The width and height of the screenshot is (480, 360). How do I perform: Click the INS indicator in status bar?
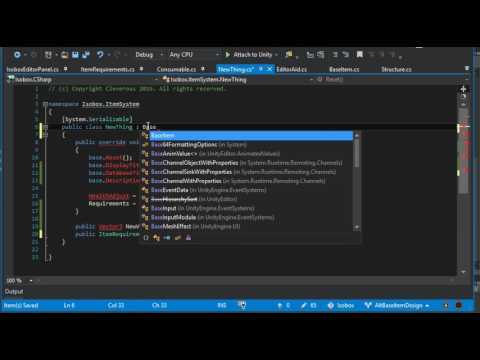click(222, 305)
